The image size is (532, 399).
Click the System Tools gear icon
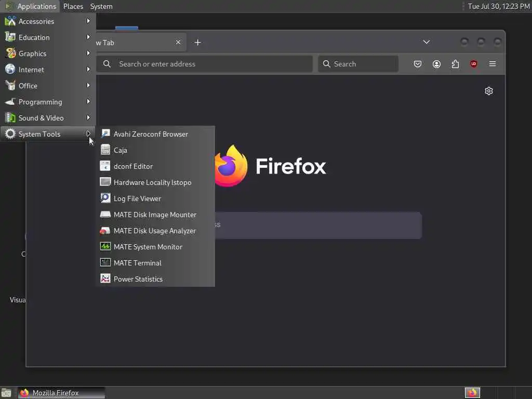tap(10, 134)
